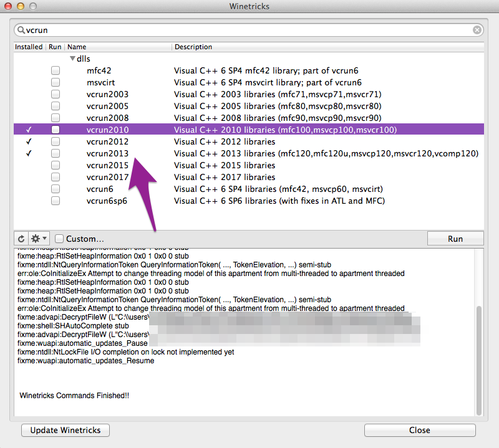Viewport: 499px width, 448px height.
Task: Check the Run box for vcrun6sp6
Action: 56,201
